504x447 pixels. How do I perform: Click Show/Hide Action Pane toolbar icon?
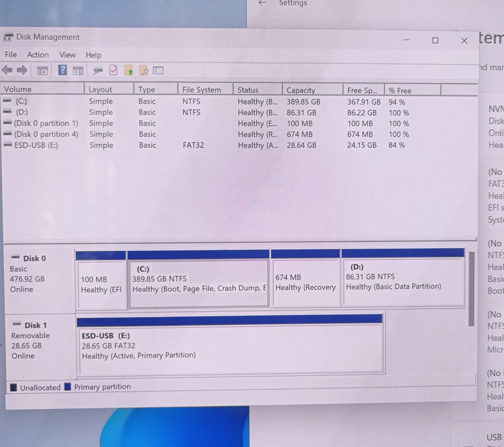78,71
